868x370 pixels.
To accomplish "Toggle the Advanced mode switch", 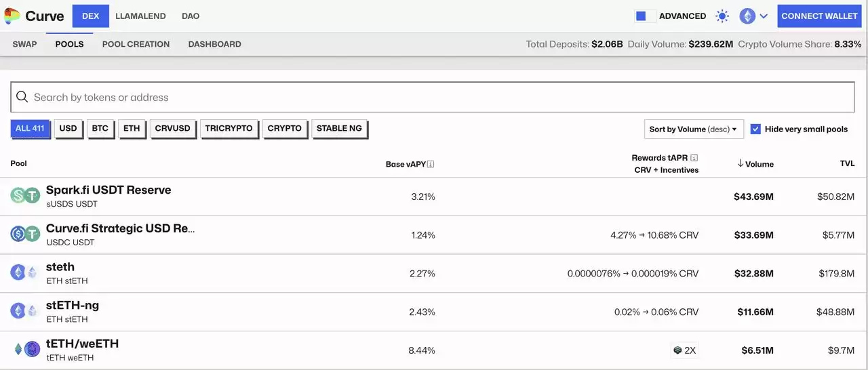I will click(645, 16).
